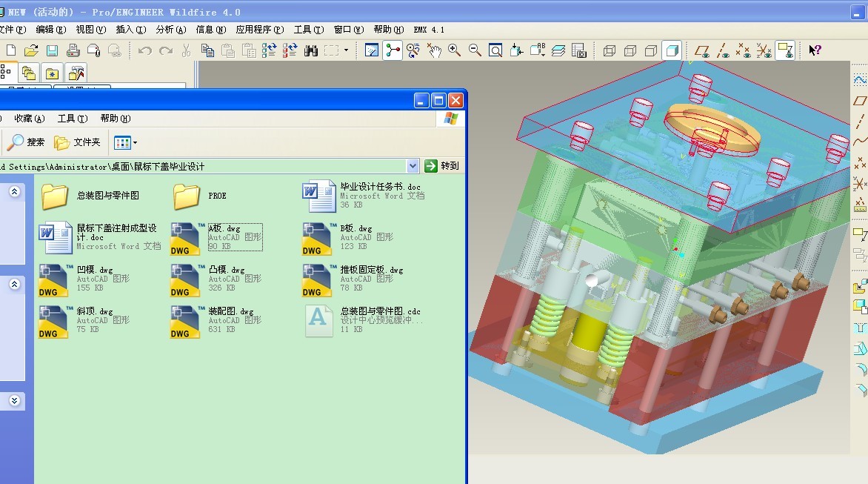Select the 凸模.dwg file

(x=216, y=279)
